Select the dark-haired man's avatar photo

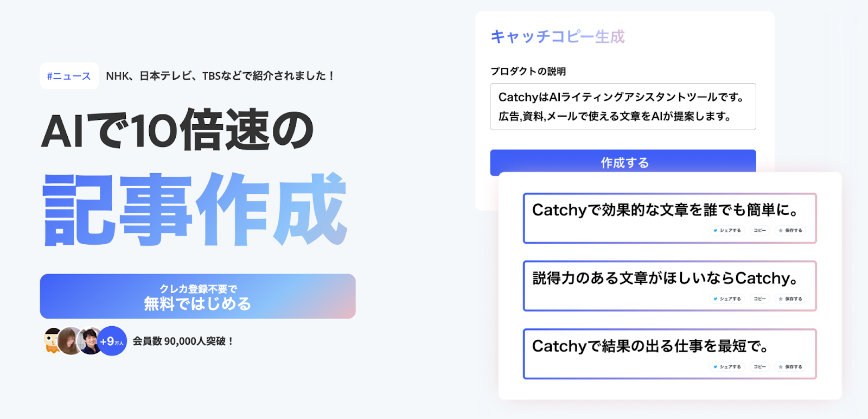point(90,341)
